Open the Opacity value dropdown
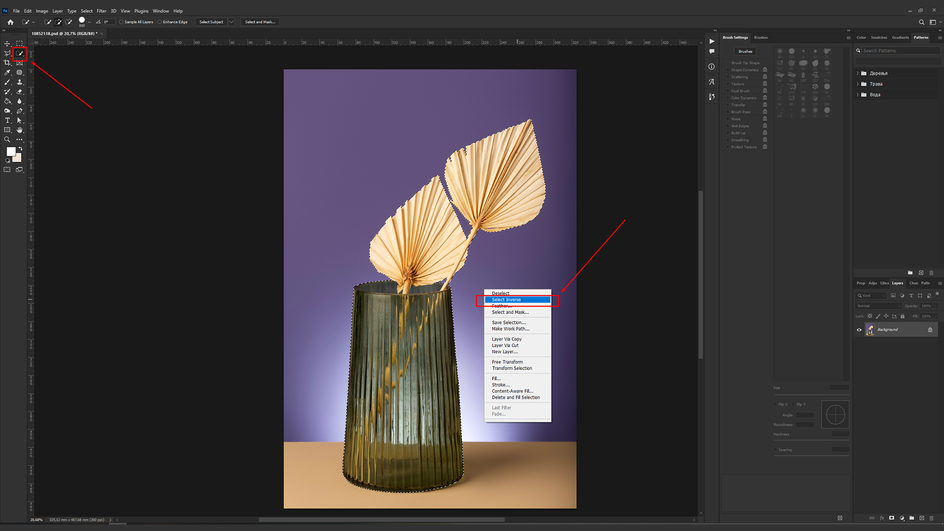This screenshot has width=944, height=531. [936, 306]
